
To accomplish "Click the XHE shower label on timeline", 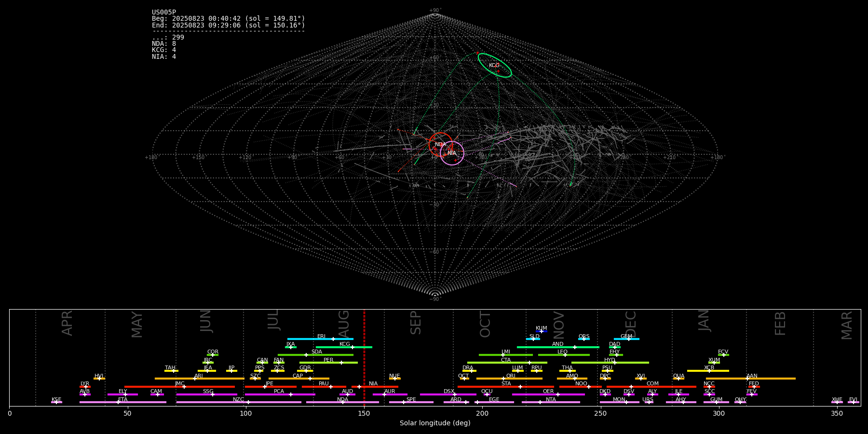I will (x=837, y=400).
